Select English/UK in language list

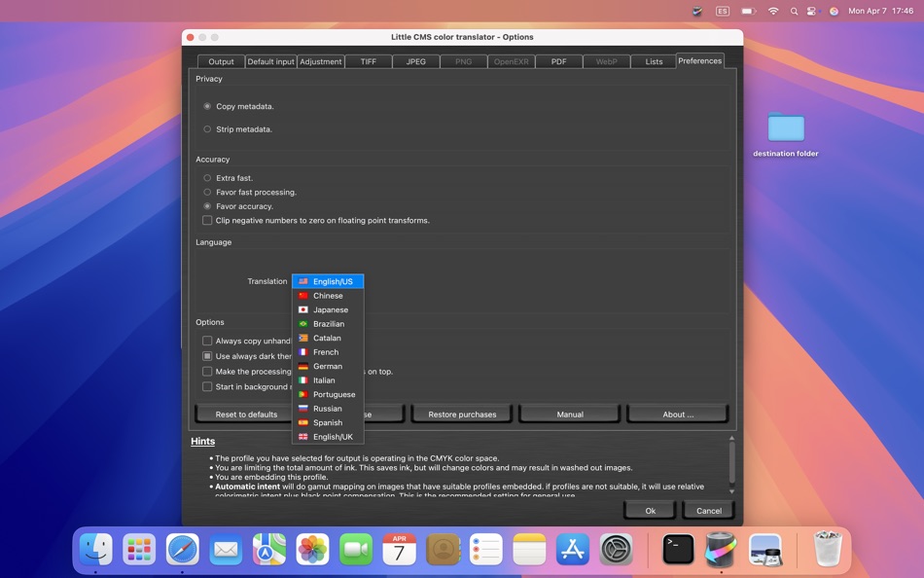click(x=328, y=437)
